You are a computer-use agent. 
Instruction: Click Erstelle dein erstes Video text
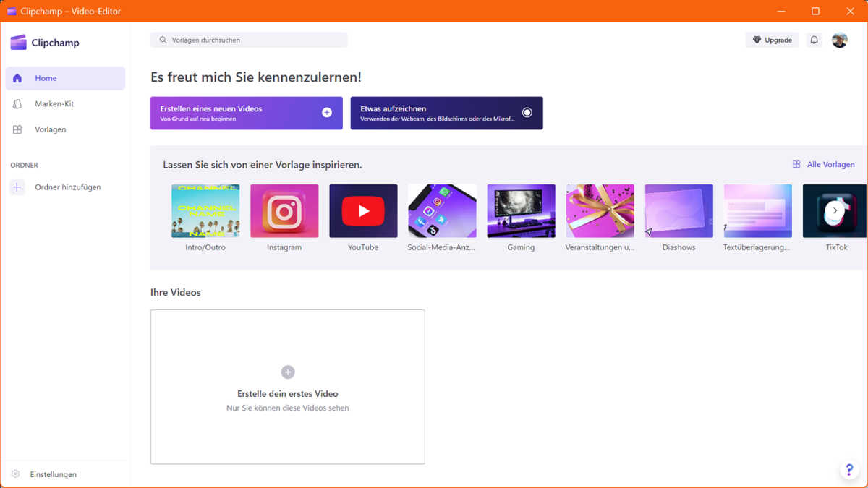tap(288, 394)
